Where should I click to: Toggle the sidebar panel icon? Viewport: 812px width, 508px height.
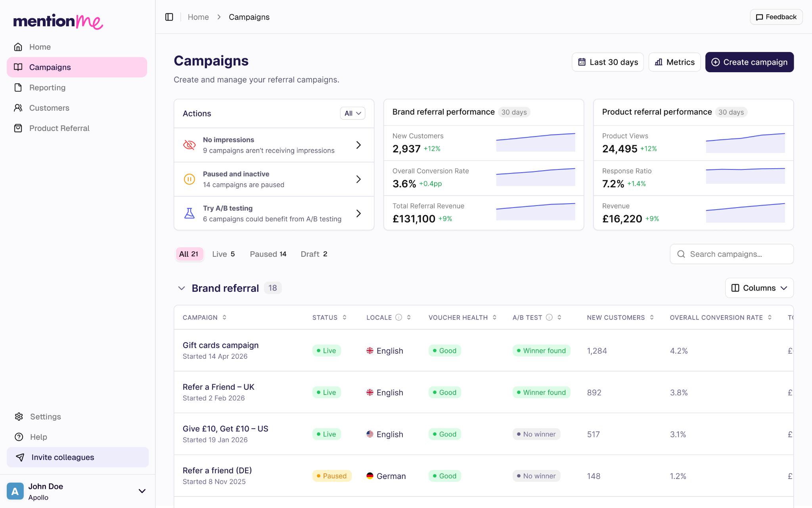point(169,17)
